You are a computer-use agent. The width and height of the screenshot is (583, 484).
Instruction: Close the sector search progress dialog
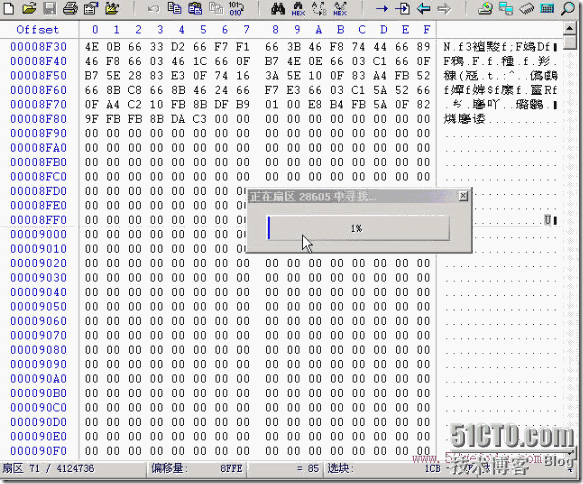pos(463,196)
